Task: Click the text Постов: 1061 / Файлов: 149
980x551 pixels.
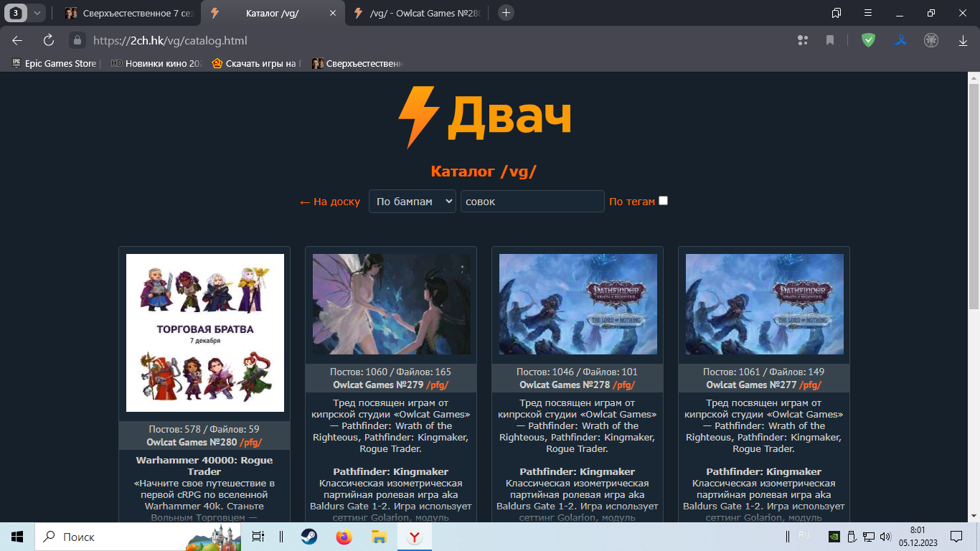Action: [764, 372]
